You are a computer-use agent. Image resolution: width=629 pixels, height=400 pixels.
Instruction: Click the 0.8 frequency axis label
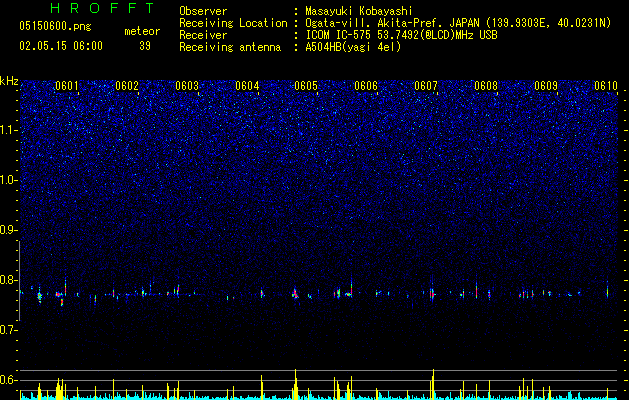tap(9, 280)
